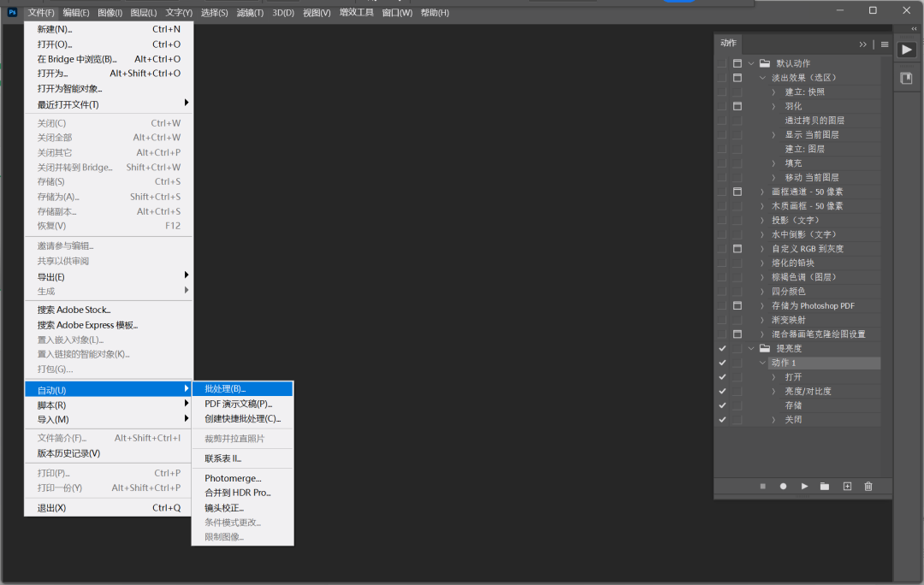The width and height of the screenshot is (924, 585).
Task: Collapse the 提亮度 set chevron
Action: 751,348
